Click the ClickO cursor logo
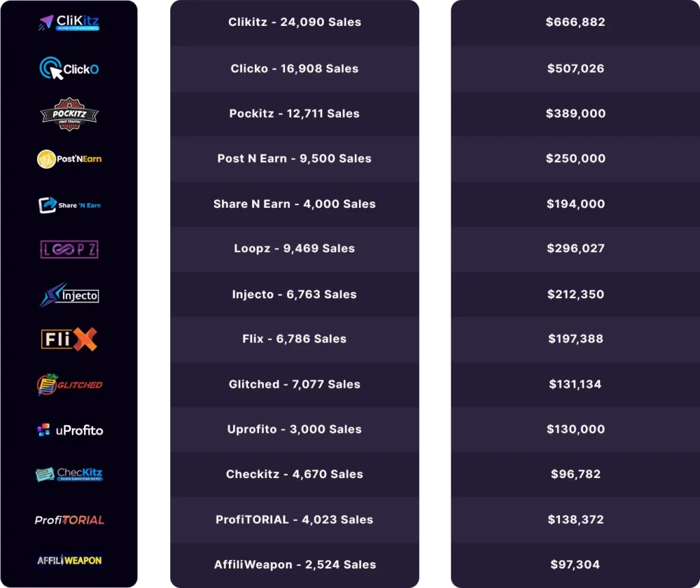The image size is (700, 588). [69, 68]
